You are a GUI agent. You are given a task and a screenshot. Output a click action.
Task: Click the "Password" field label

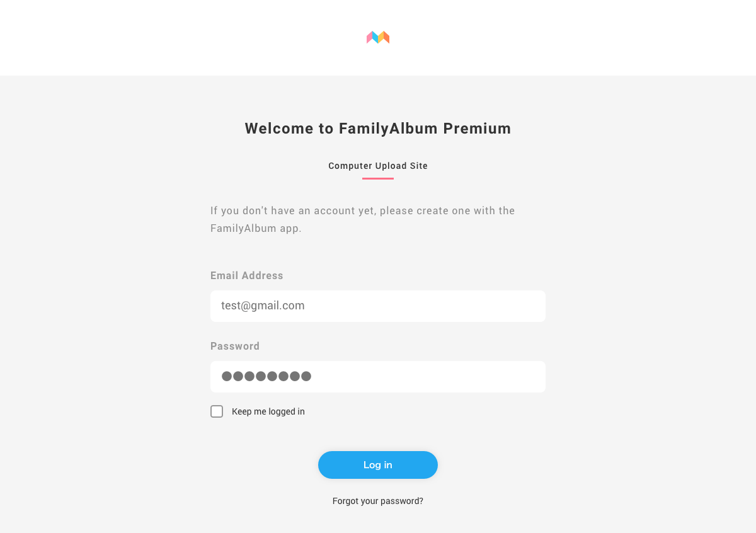coord(235,346)
